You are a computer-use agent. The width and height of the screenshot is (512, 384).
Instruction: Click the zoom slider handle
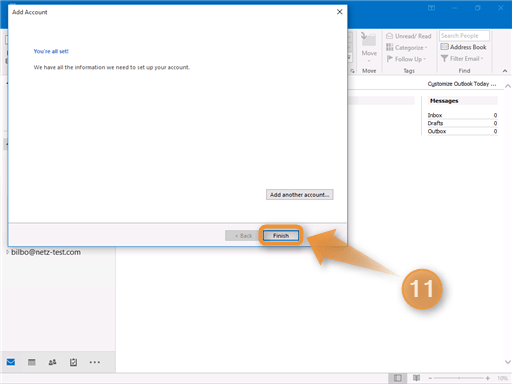pos(459,378)
